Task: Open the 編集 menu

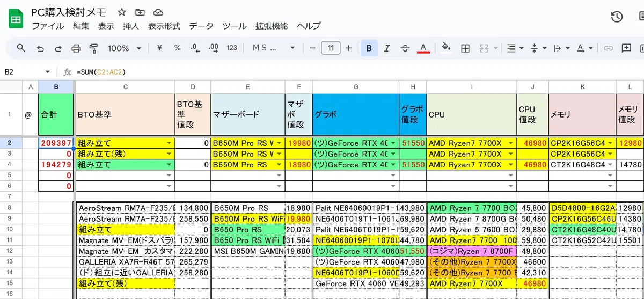Action: 81,26
